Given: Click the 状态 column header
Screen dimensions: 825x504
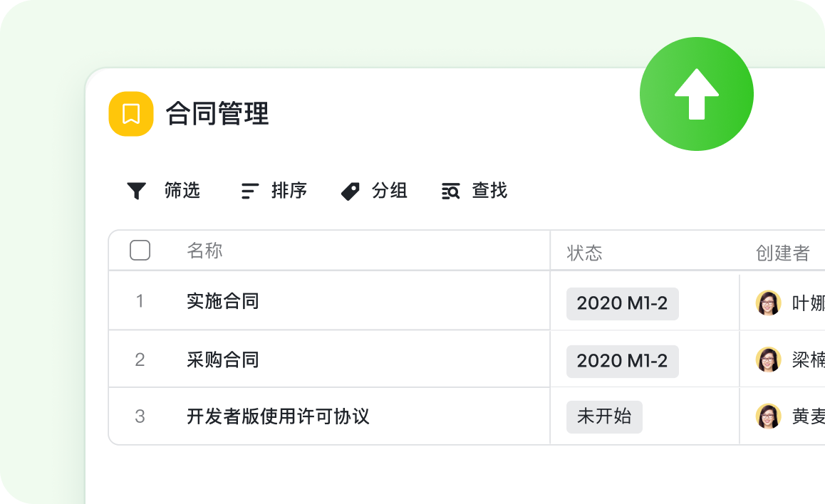Looking at the screenshot, I should 584,253.
